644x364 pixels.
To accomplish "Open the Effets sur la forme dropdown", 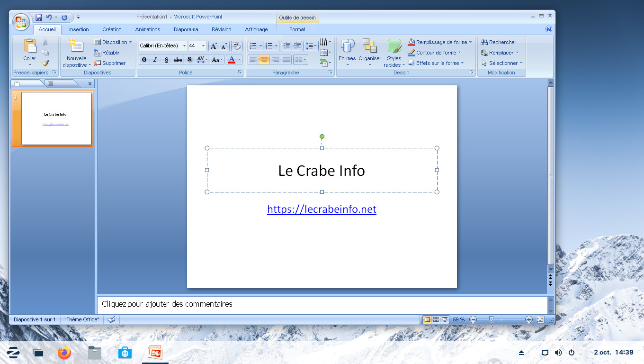I will pyautogui.click(x=436, y=63).
